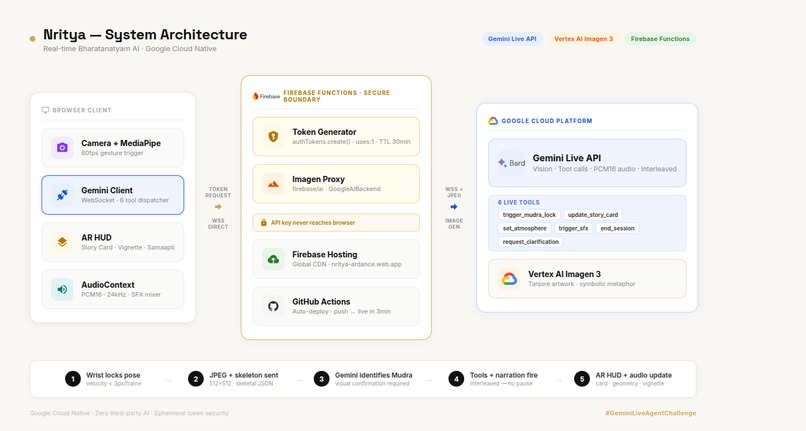Open the Camera + MediaPipe card
Viewport: 806px width, 431px height.
click(113, 148)
